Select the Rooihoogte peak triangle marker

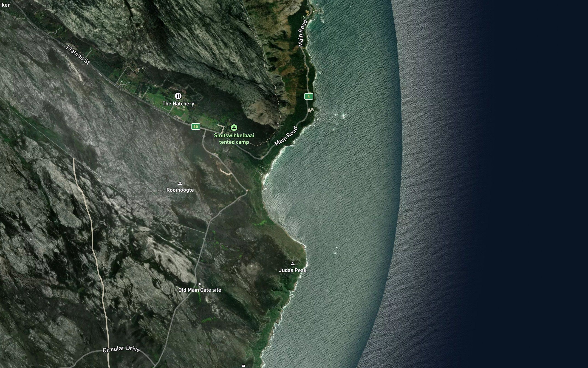point(180,183)
